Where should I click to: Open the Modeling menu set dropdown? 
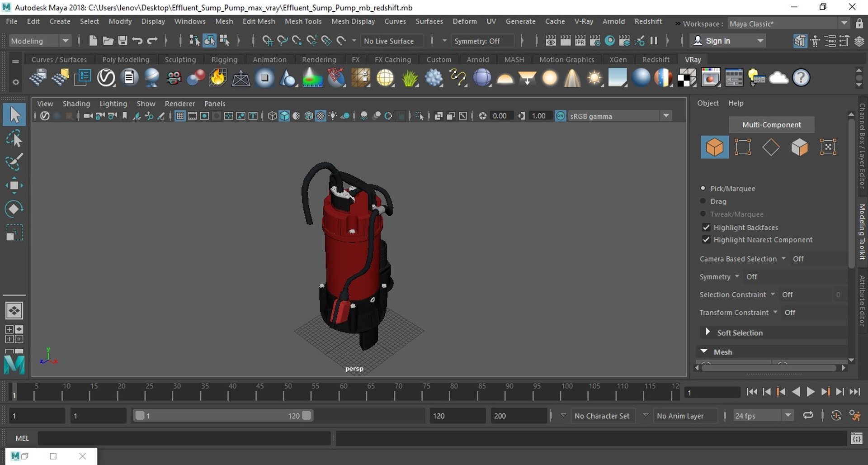(x=40, y=41)
